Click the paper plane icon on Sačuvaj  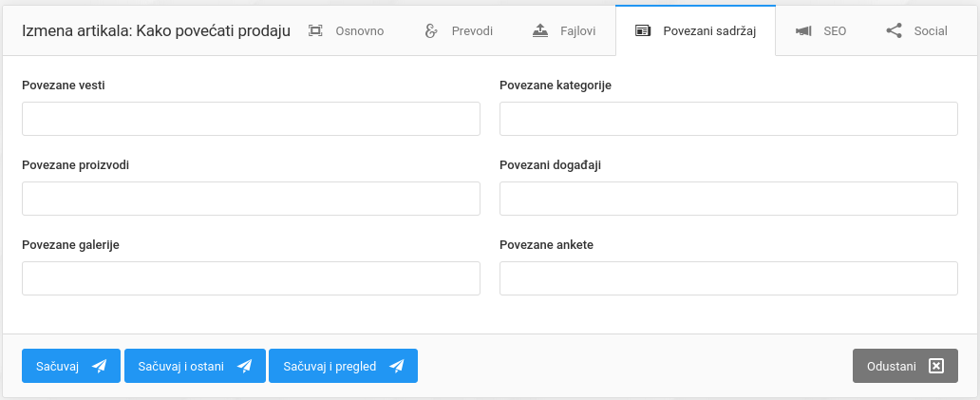coord(100,366)
